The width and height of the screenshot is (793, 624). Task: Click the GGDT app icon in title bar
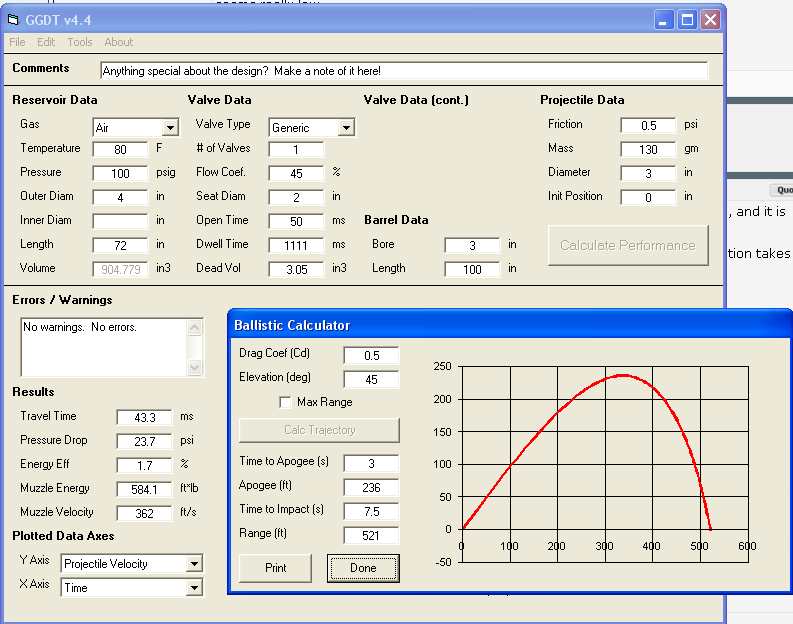tap(12, 19)
